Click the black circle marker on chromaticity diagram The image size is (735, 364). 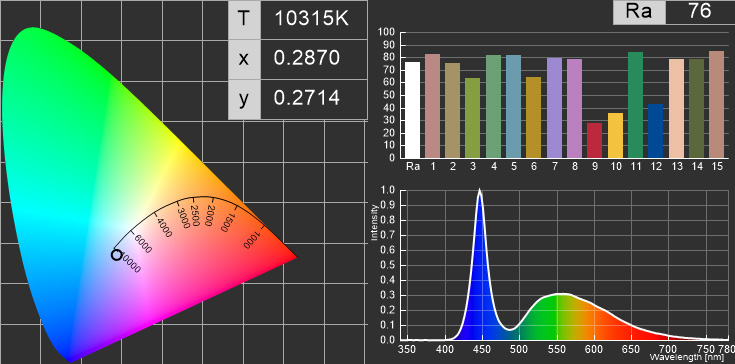tap(116, 255)
